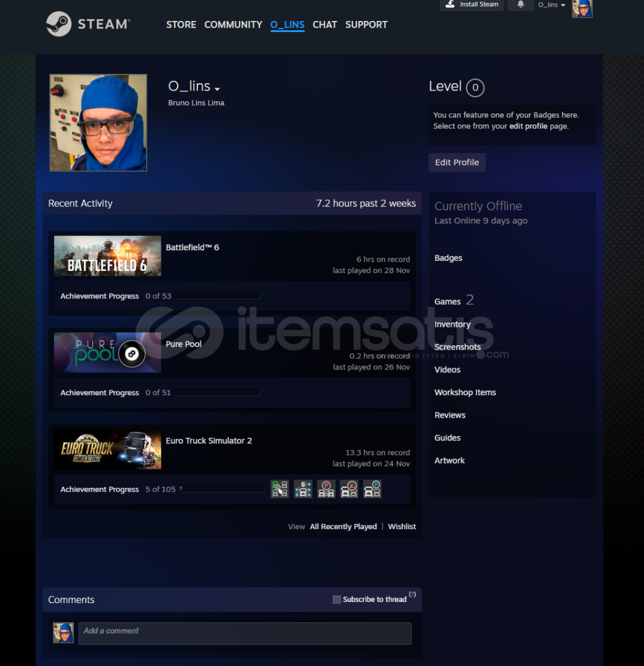Click first Euro Truck achievement icon

point(280,489)
